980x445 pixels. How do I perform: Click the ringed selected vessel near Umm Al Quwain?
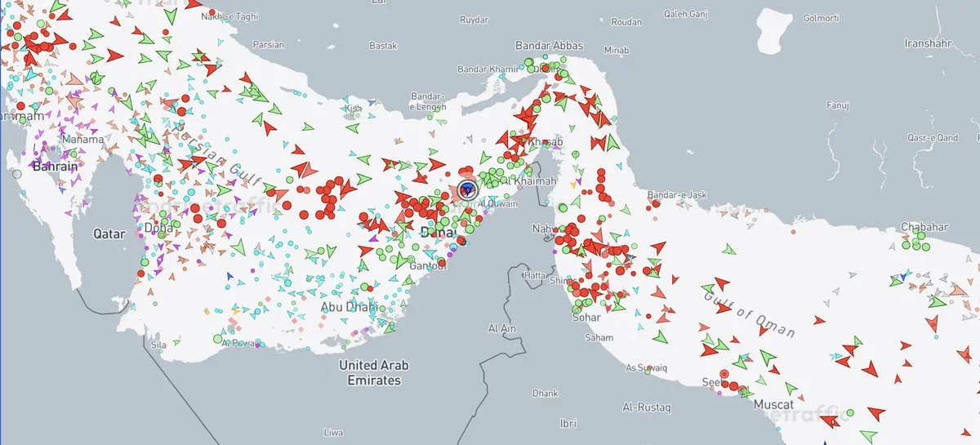click(x=467, y=190)
